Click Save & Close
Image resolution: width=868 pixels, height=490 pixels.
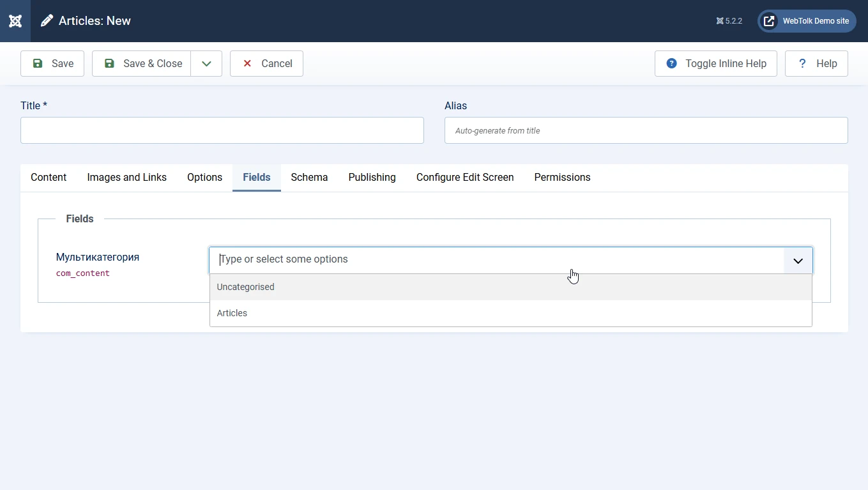[x=142, y=64]
